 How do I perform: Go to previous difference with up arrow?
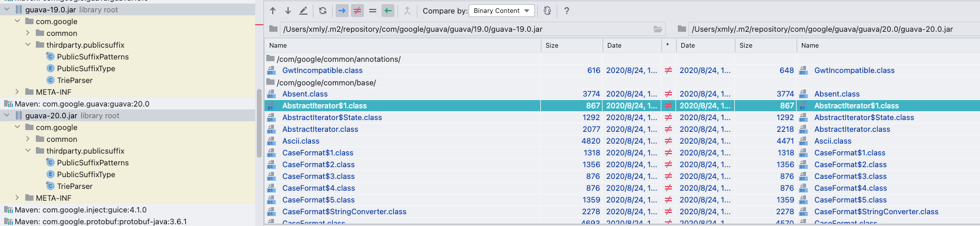point(273,11)
